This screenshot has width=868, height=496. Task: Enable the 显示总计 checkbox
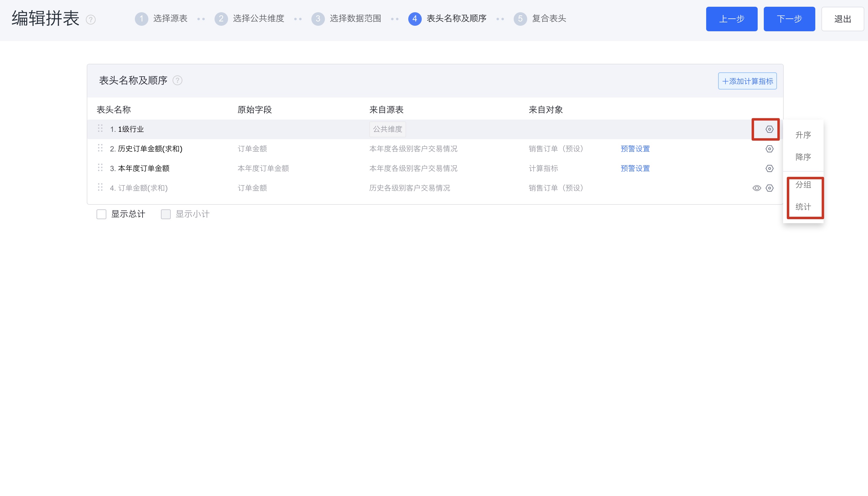coord(101,214)
